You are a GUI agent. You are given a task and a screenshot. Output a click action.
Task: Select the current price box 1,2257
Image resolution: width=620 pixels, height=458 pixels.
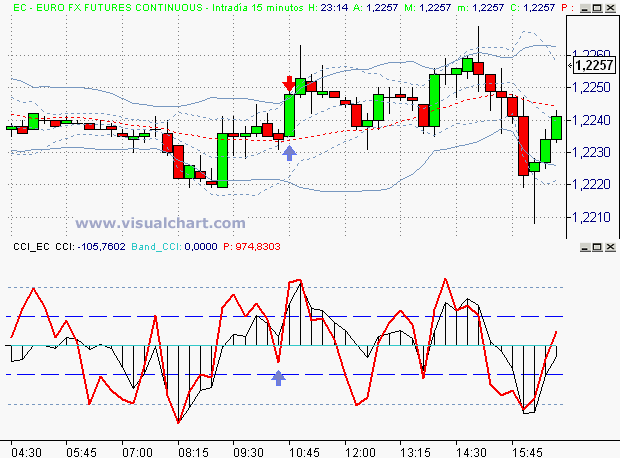595,65
